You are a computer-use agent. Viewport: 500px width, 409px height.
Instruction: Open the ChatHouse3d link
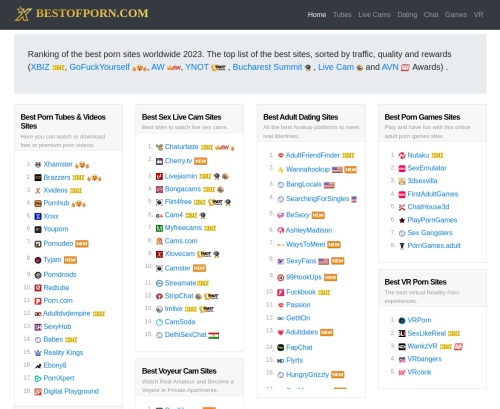(428, 207)
